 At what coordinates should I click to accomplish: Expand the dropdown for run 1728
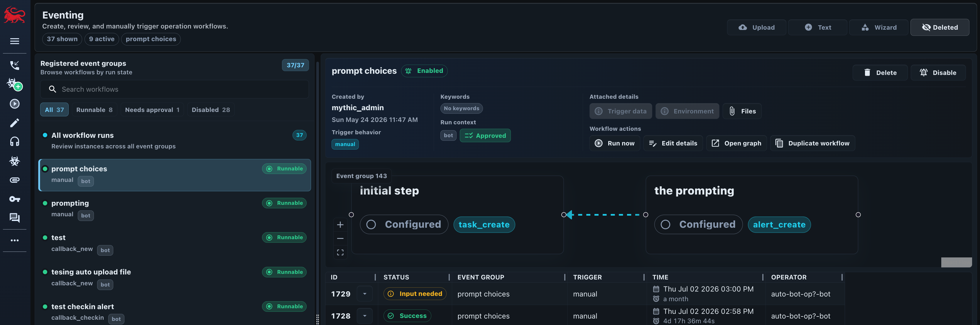tap(364, 316)
